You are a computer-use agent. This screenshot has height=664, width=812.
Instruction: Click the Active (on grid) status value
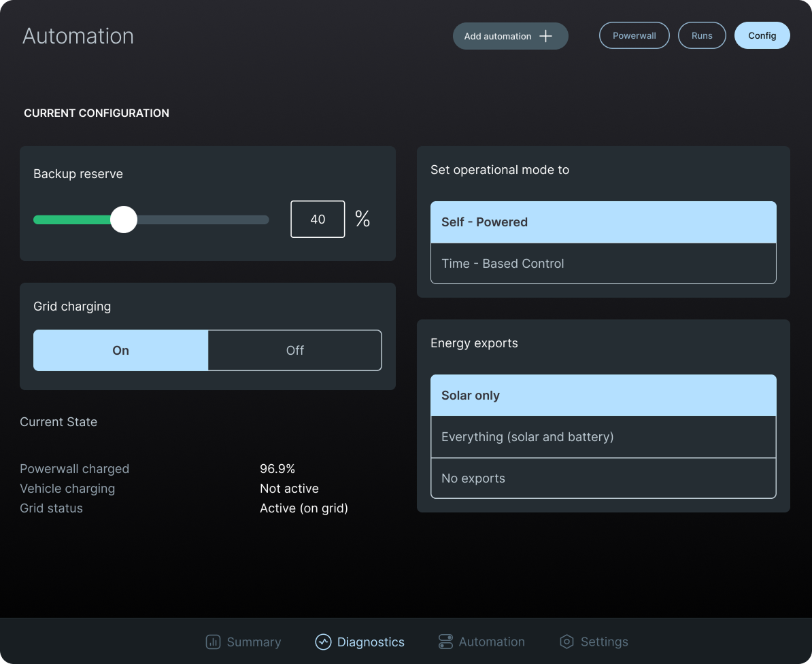coord(304,508)
